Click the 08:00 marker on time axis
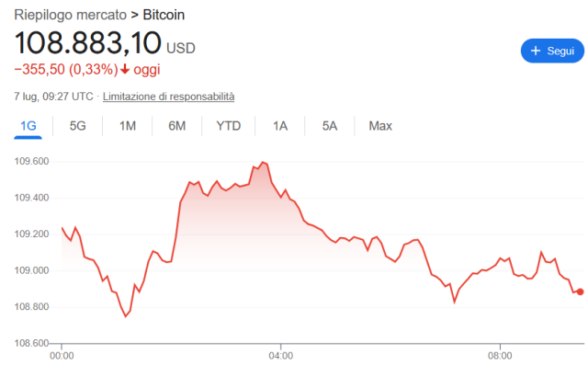Viewport: 588px width, 366px height. tap(500, 356)
